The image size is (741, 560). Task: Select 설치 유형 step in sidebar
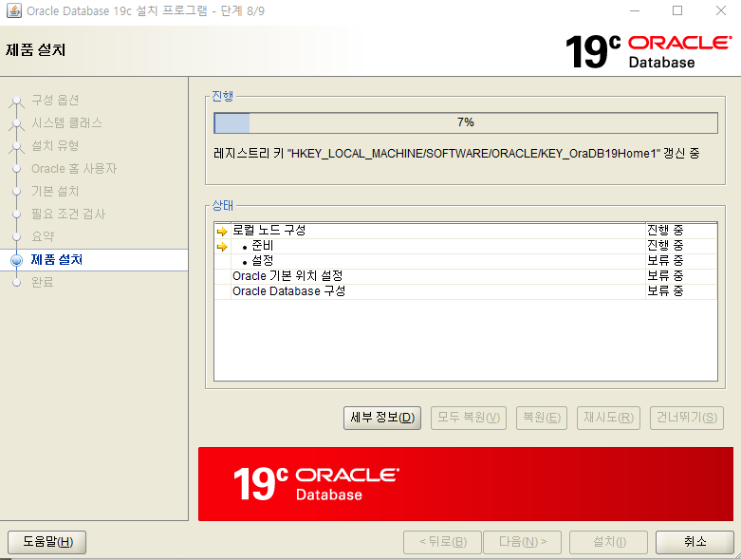click(x=55, y=145)
